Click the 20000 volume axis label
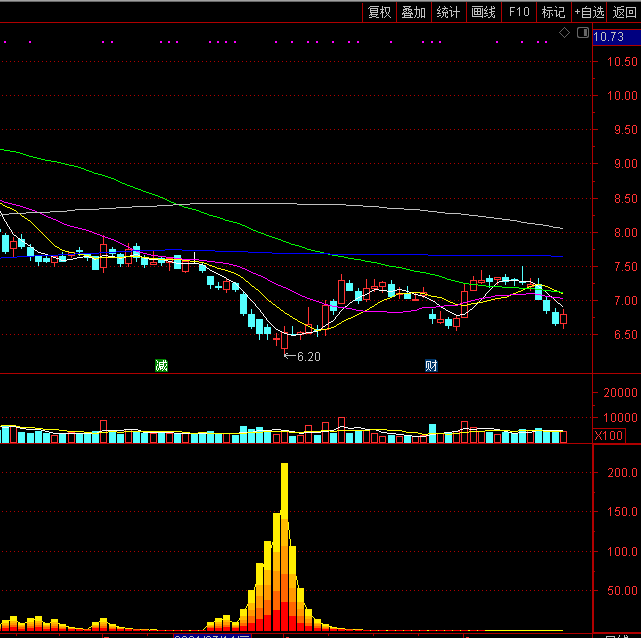Screen dimensions: 641x638 (621, 393)
